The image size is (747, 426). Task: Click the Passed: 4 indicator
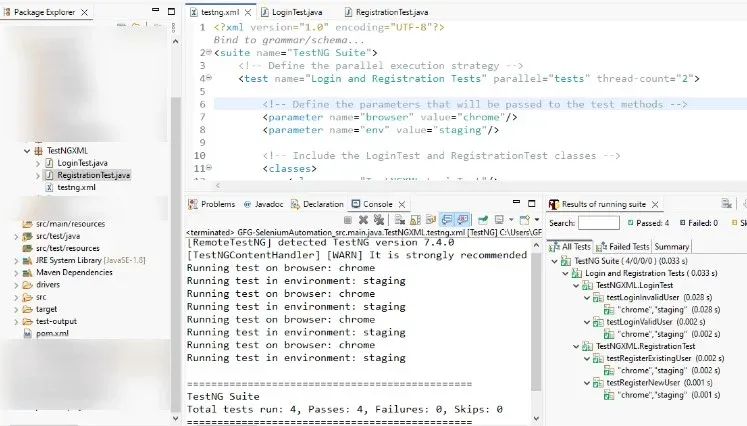tap(648, 223)
